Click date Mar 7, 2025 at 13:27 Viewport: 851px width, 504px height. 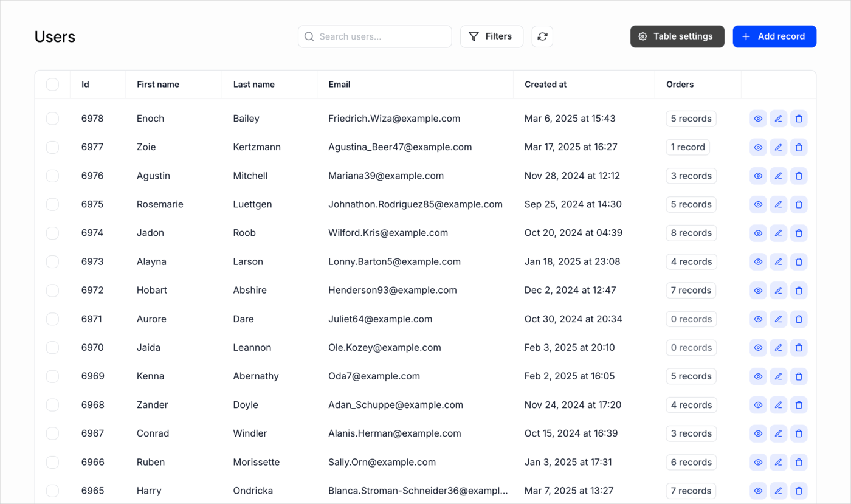point(569,491)
